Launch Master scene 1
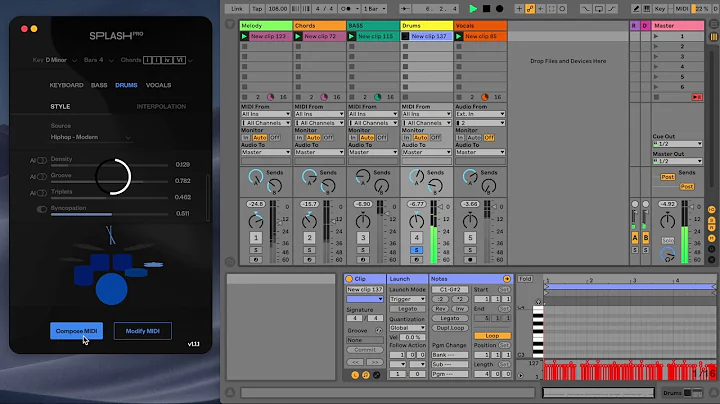 pyautogui.click(x=656, y=36)
